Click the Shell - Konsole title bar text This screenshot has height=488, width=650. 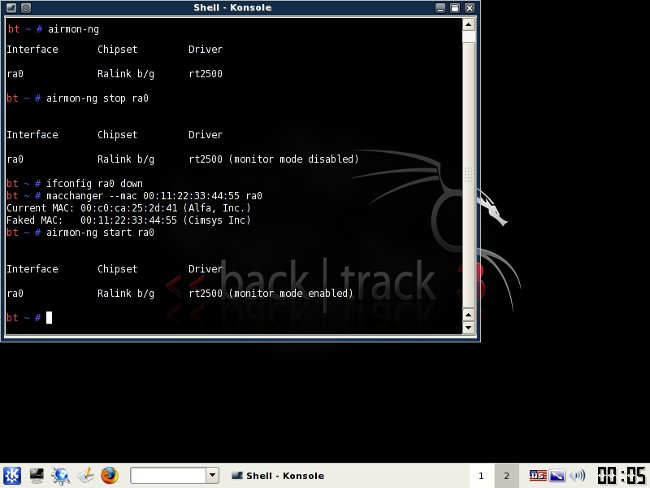pos(232,8)
